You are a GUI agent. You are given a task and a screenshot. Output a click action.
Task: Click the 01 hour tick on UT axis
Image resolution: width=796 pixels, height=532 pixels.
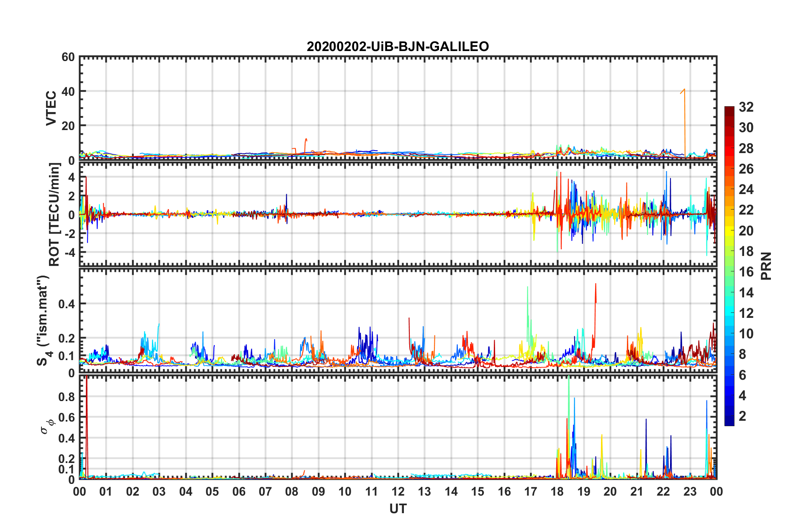pos(106,492)
